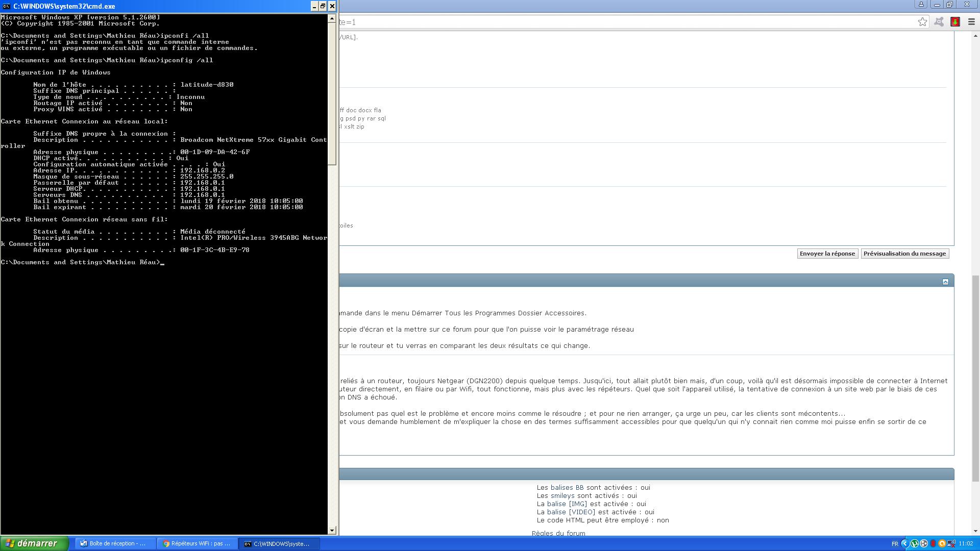This screenshot has width=980, height=551.
Task: Restore the cmd.exe window size
Action: point(323,6)
